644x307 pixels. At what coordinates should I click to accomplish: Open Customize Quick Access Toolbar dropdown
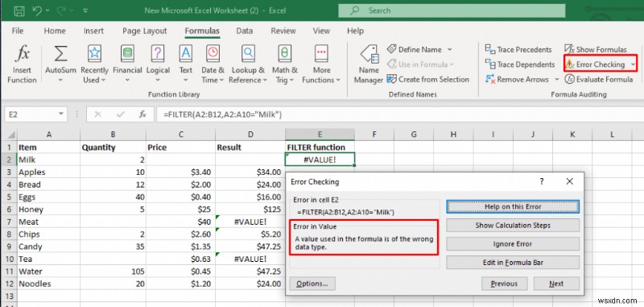coord(85,11)
